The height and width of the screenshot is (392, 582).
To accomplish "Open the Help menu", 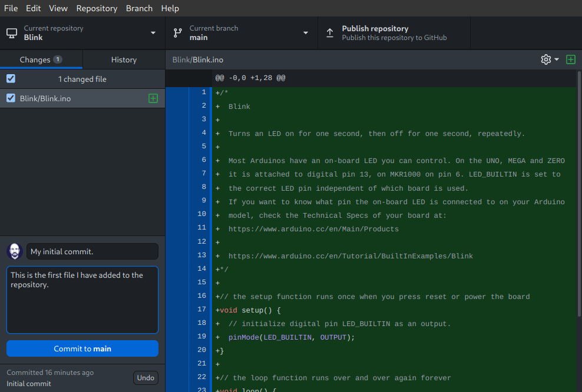I will coord(170,8).
